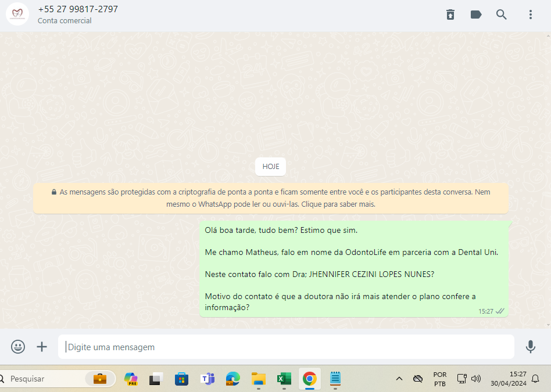Image resolution: width=551 pixels, height=392 pixels.
Task: Open the Notepad taskbar icon
Action: pos(335,378)
